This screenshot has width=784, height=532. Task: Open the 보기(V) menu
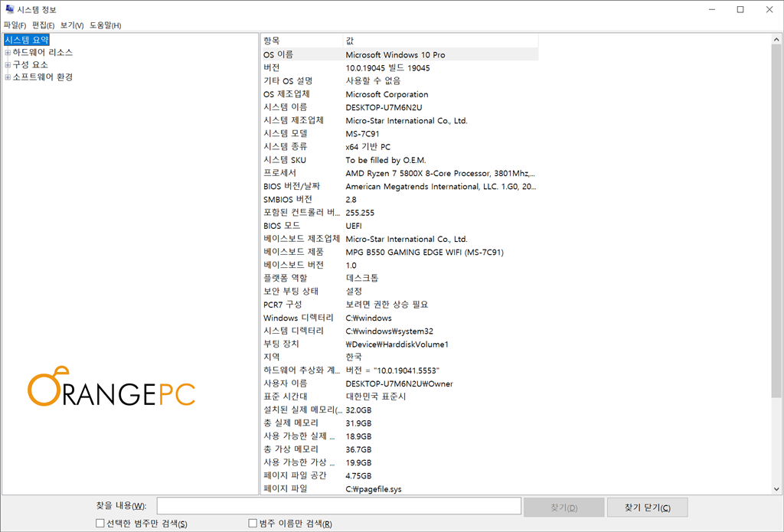click(71, 25)
